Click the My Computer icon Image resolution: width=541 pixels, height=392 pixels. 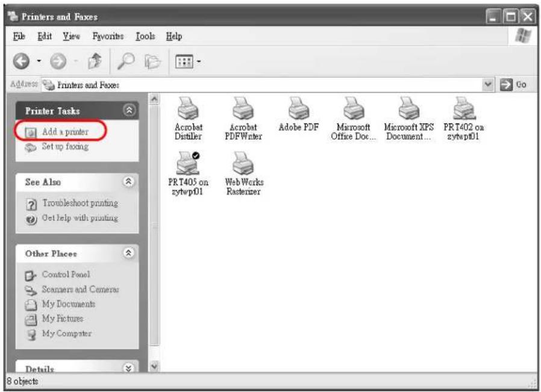31,334
